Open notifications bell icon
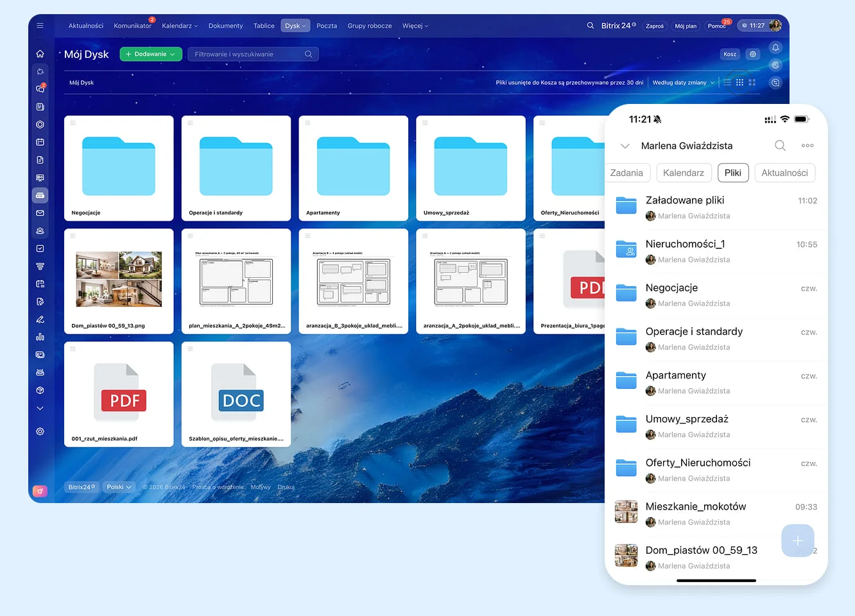The height and width of the screenshot is (616, 855). (x=775, y=47)
